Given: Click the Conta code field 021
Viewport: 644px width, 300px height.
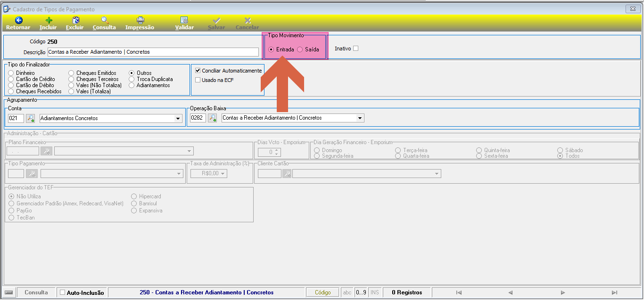Looking at the screenshot, I should coord(16,118).
